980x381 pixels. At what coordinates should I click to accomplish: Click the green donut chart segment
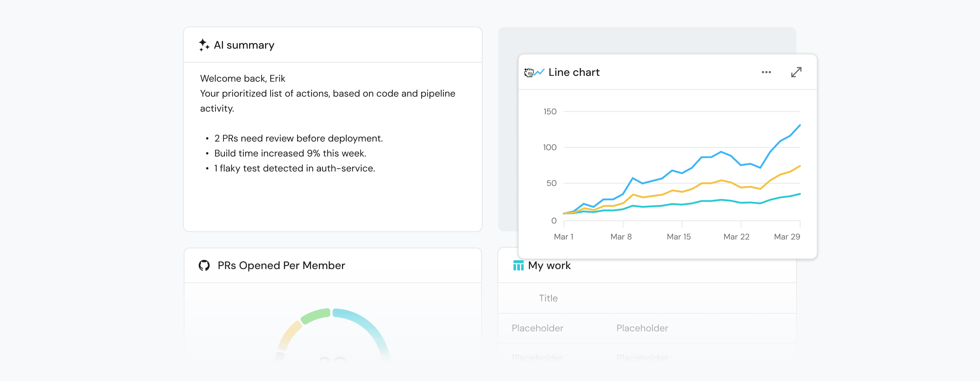pos(316,316)
